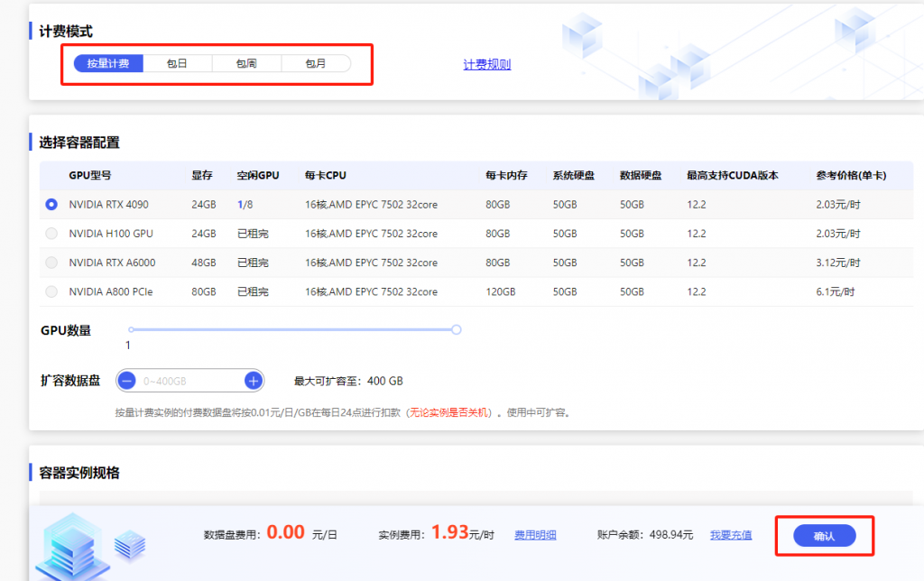Click the 6.1元/时 price cell
924x581 pixels.
pos(835,291)
